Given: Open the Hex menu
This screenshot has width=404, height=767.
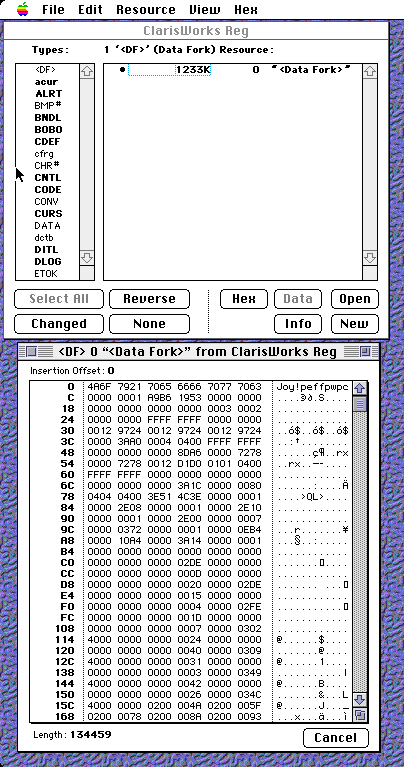Looking at the screenshot, I should pyautogui.click(x=246, y=9).
